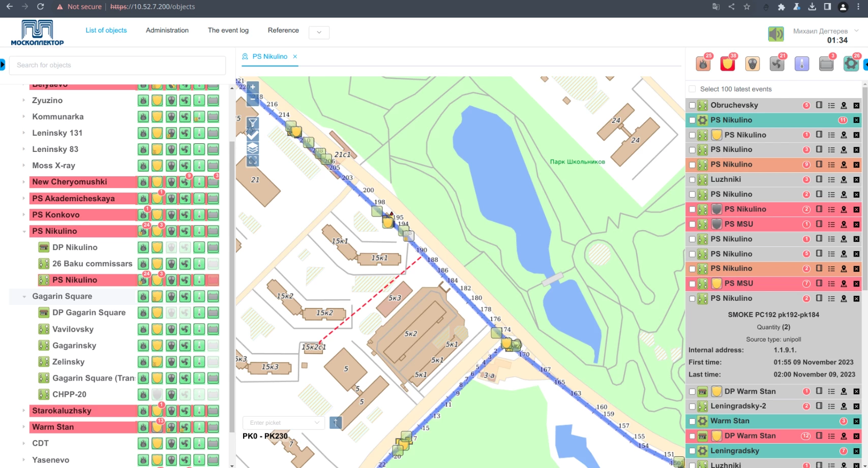
Task: Select the gas mask events icon
Action: (x=752, y=64)
